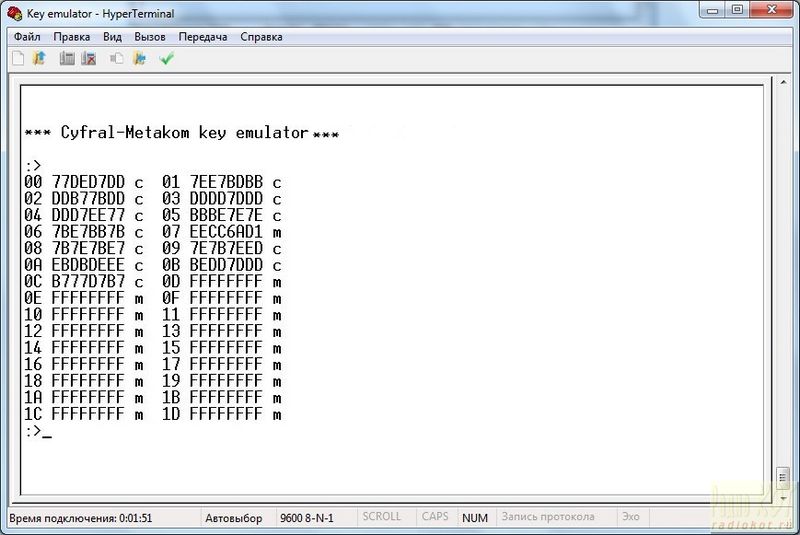Viewport: 800px width, 535px height.
Task: Click the NUM indicator in status bar
Action: (x=474, y=518)
